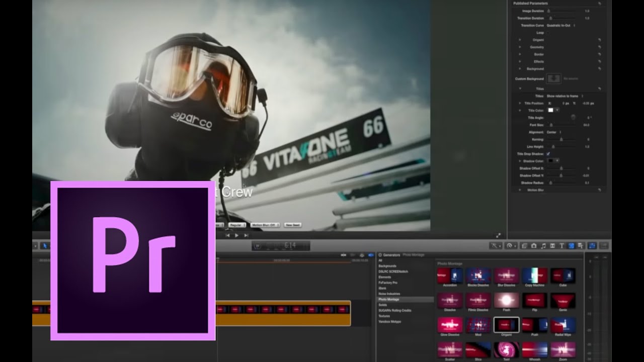Screen dimensions: 644x362
Task: Expand the Geometry disclosure triangle
Action: 520,47
